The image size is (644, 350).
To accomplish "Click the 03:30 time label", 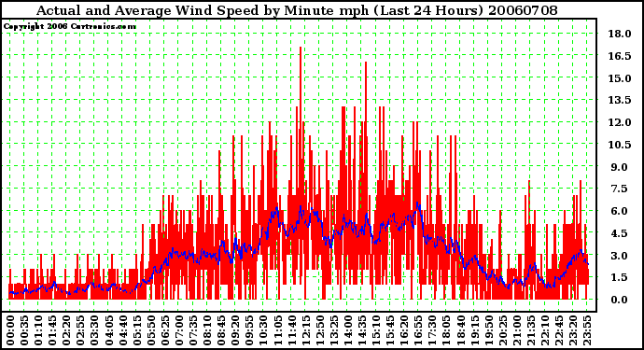I will tap(94, 330).
